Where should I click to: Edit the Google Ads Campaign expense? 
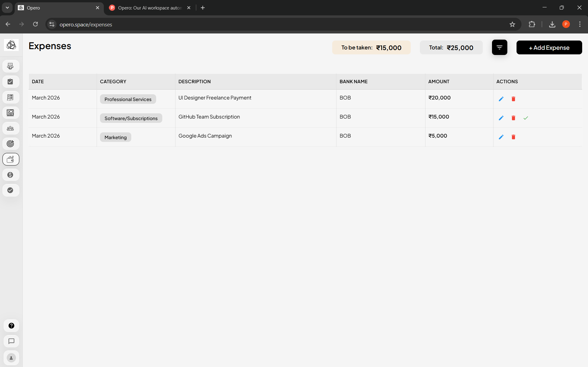tap(501, 137)
